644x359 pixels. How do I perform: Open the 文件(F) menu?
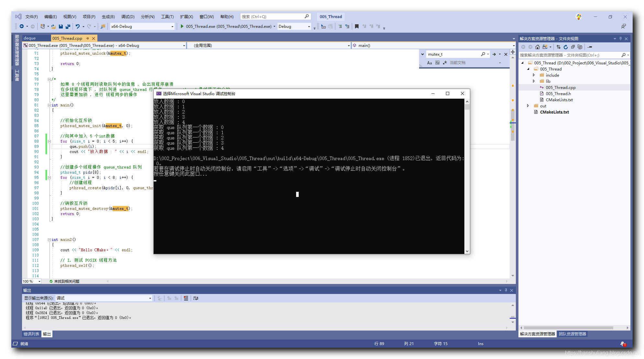click(x=31, y=16)
